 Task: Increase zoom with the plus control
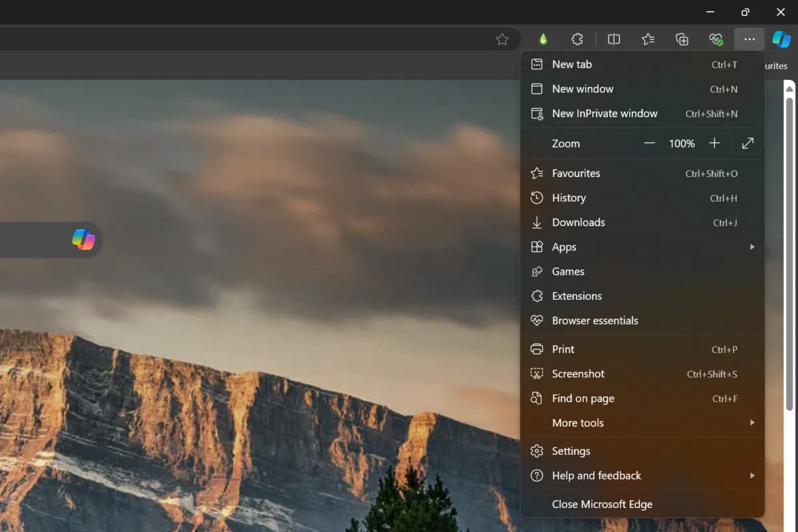[714, 143]
